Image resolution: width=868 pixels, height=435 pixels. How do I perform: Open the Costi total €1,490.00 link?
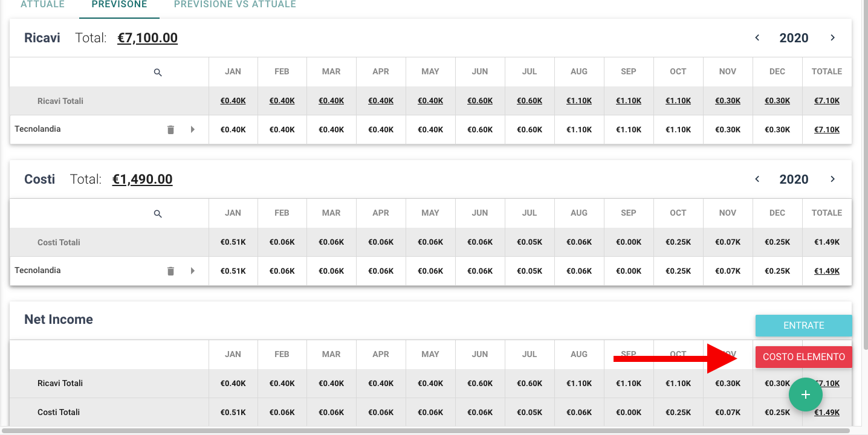click(x=142, y=179)
